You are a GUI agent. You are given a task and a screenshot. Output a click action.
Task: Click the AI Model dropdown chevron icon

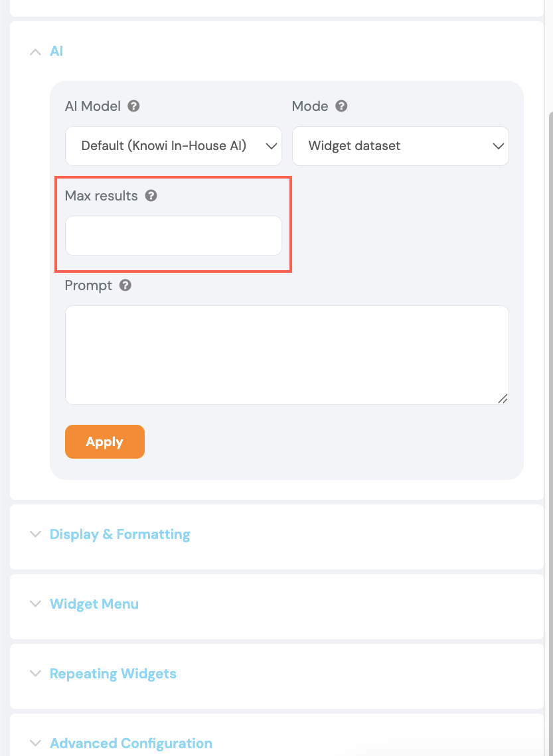pyautogui.click(x=271, y=145)
